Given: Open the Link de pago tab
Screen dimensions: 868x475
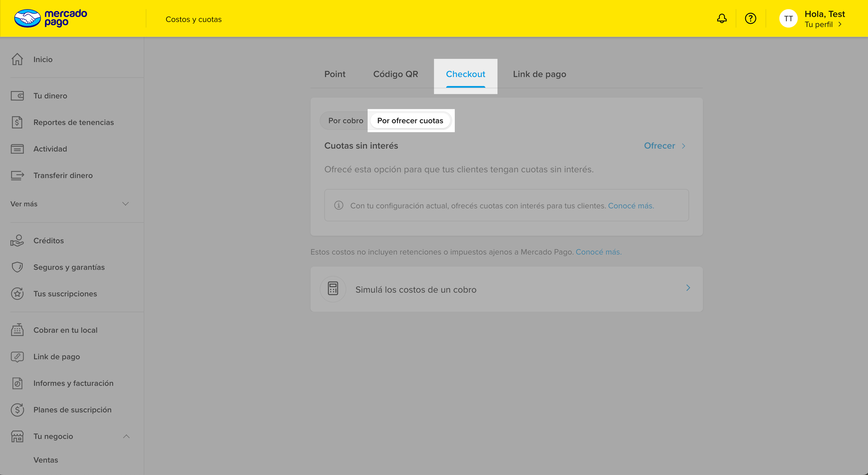Looking at the screenshot, I should [x=539, y=74].
